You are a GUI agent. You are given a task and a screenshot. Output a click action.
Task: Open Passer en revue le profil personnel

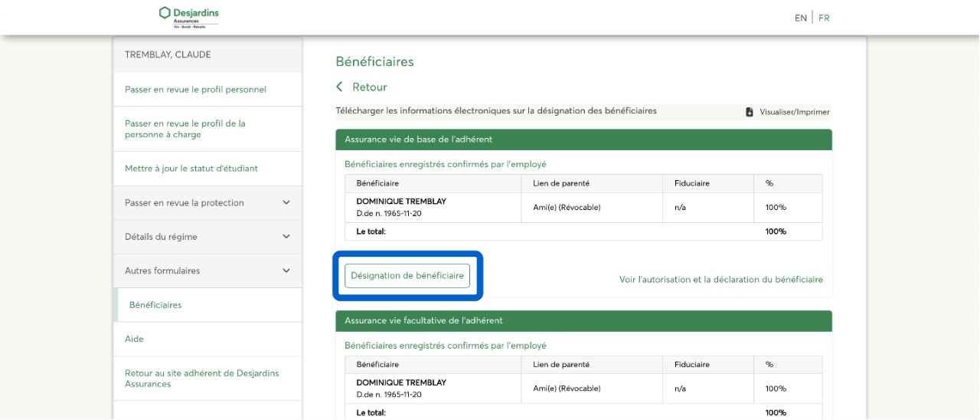tap(195, 90)
